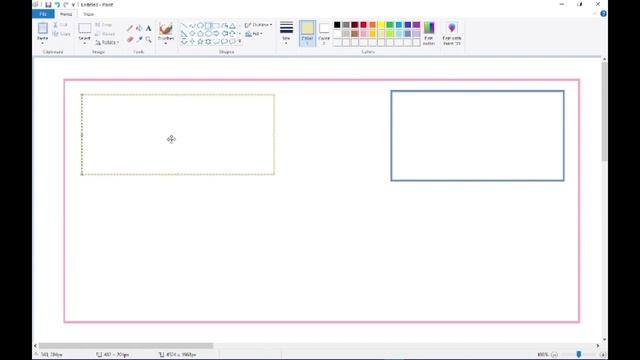Switch to the Home ribbon tab
The image size is (640, 360).
coord(66,14)
